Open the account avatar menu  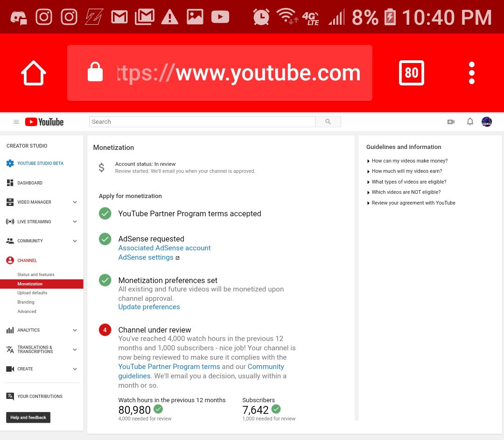pyautogui.click(x=487, y=121)
